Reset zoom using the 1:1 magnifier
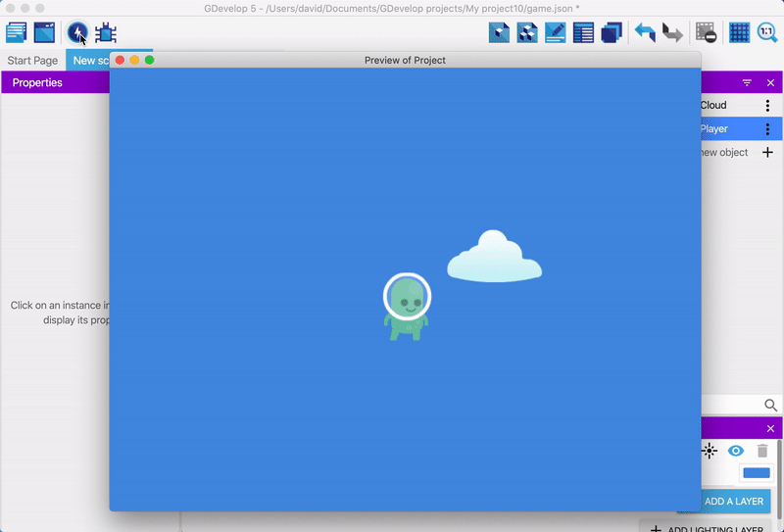 (x=767, y=32)
